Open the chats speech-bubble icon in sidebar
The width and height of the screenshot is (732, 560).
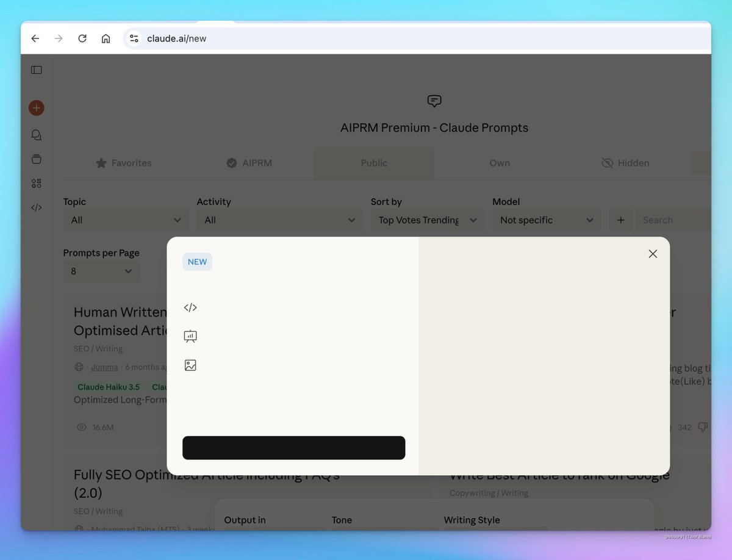point(36,135)
